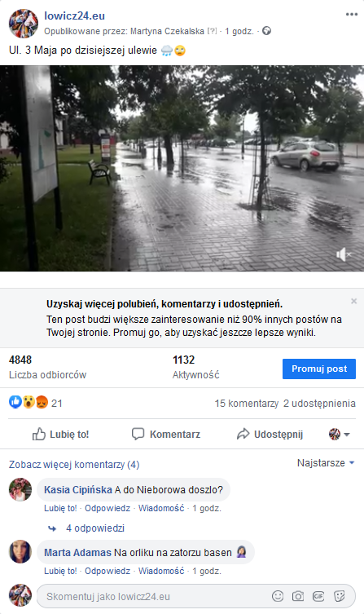
Task: Insert an emoji in the comment field
Action: pyautogui.click(x=278, y=596)
